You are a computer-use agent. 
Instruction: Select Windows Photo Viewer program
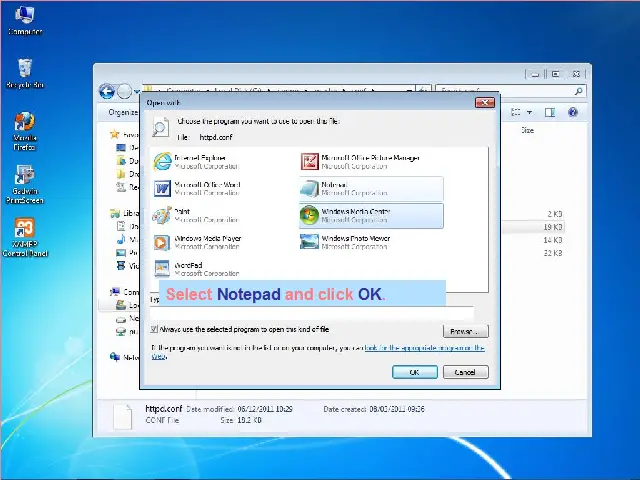click(345, 242)
